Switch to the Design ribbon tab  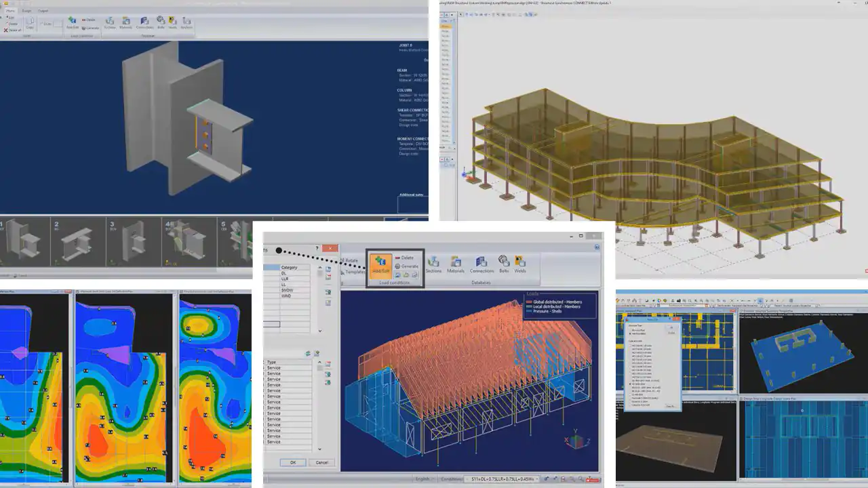(26, 11)
